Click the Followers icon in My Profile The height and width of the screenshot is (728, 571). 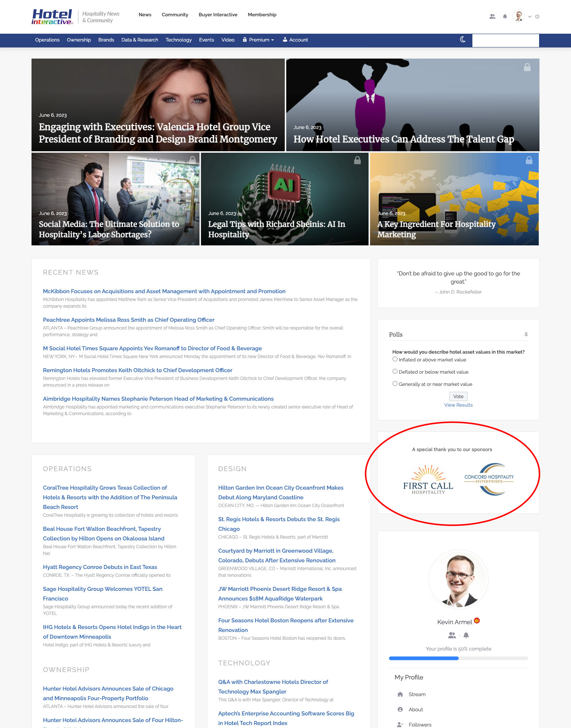pos(400,724)
